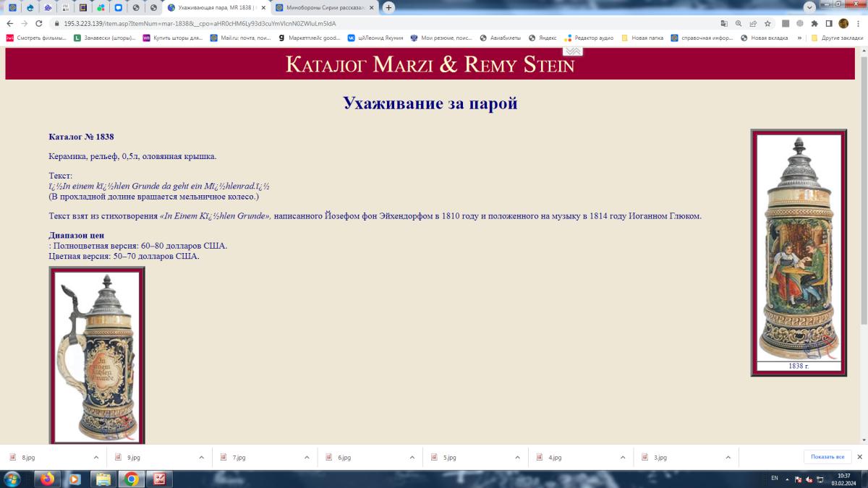Expand options arrow for 6.jpg download
Image resolution: width=868 pixels, height=488 pixels.
click(412, 457)
